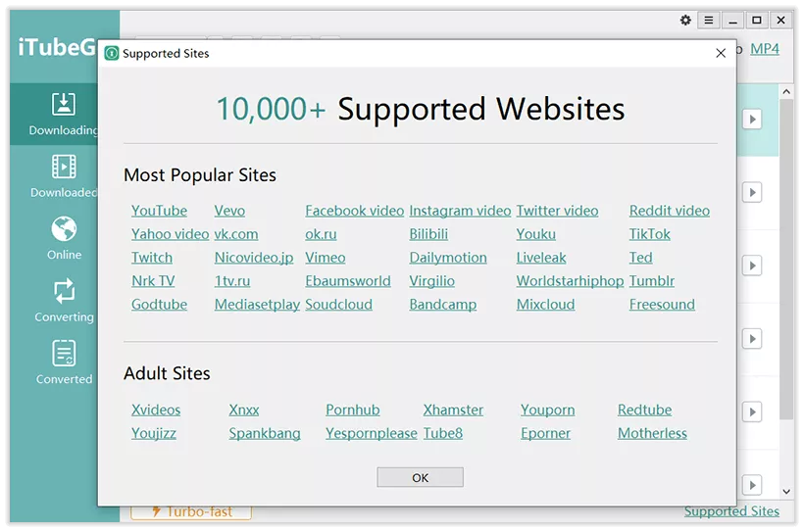Viewport: 804px width, 532px height.
Task: Open the 1tv.ru link
Action: [x=232, y=281]
